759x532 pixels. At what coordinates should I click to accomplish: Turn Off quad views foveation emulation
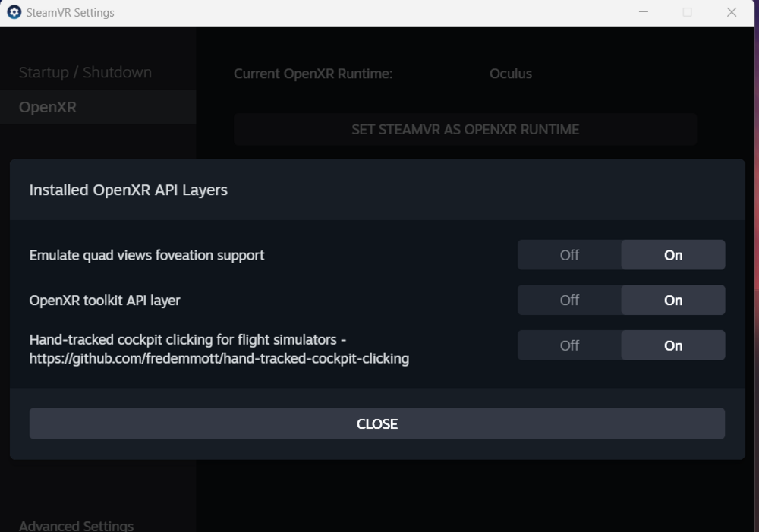(569, 255)
